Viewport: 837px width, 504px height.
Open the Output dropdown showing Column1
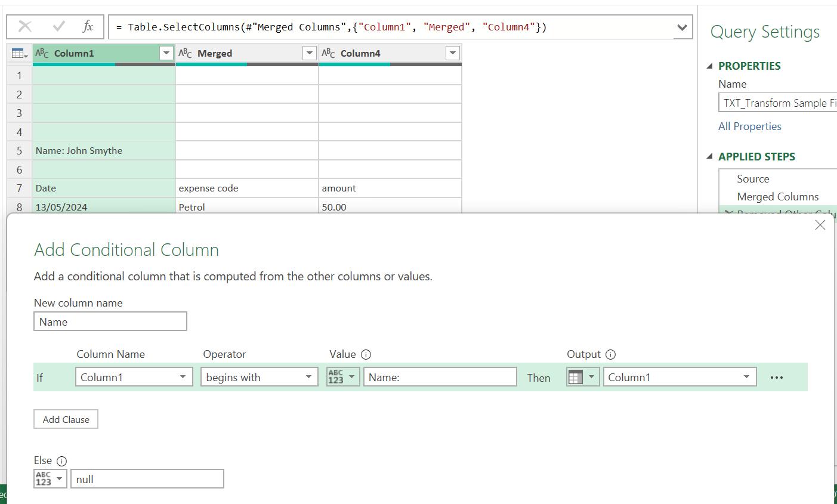(x=680, y=377)
